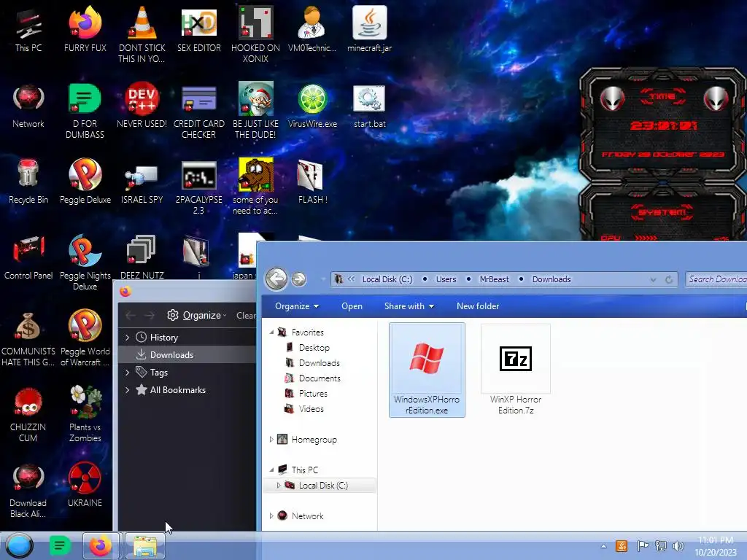Open the CHUZZIN CUM red fuzzy icon

(x=28, y=414)
